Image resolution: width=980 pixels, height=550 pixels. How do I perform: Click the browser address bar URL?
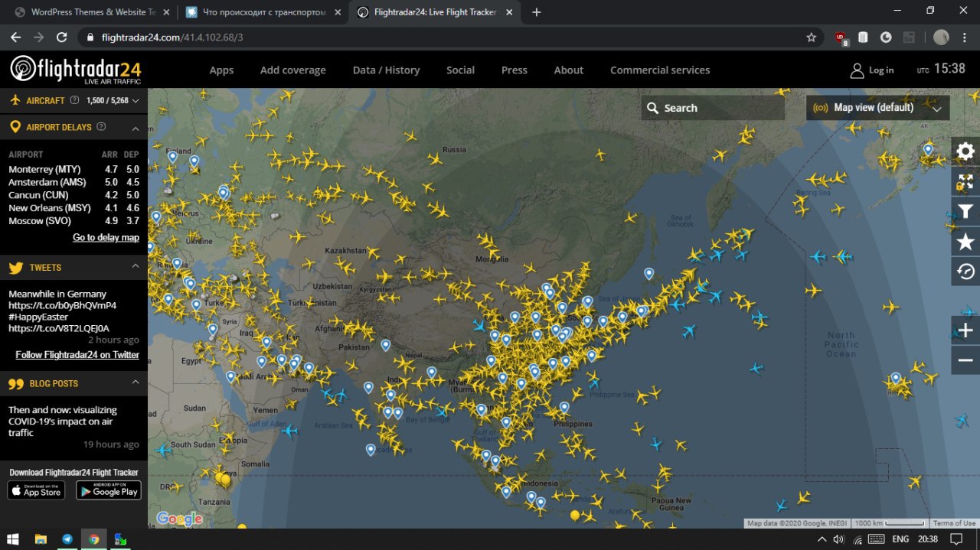pos(172,37)
